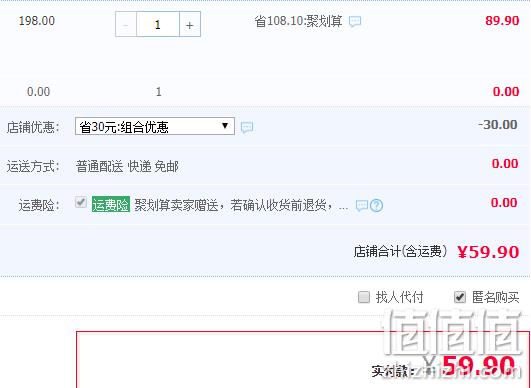Click the discount amount -30.00

[x=498, y=125]
